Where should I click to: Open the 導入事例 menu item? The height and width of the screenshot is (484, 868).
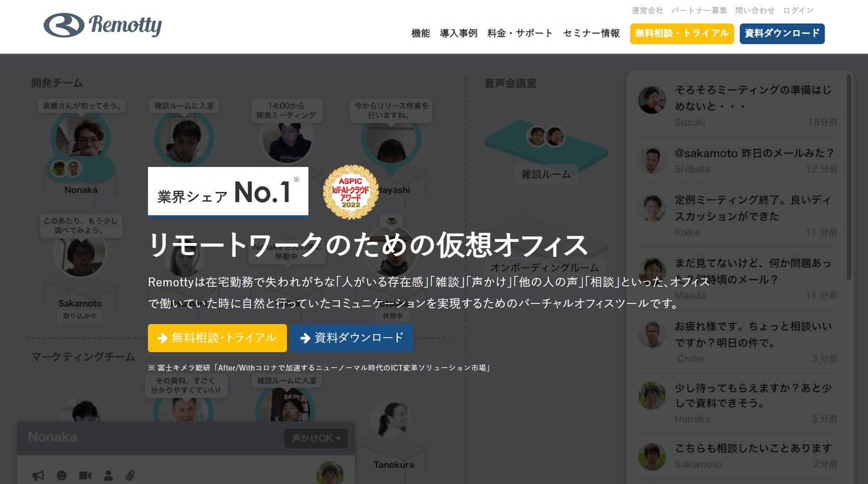[459, 33]
